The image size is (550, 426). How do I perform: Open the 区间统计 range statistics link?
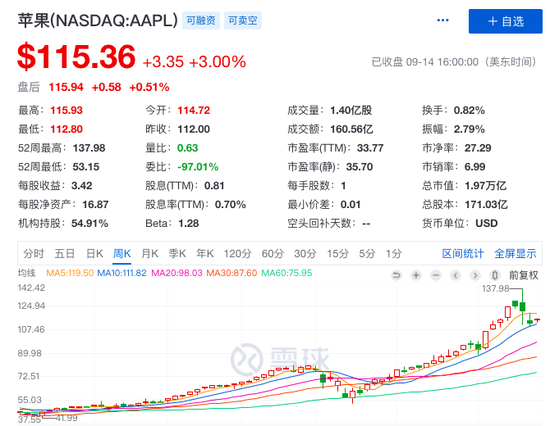[x=463, y=253]
